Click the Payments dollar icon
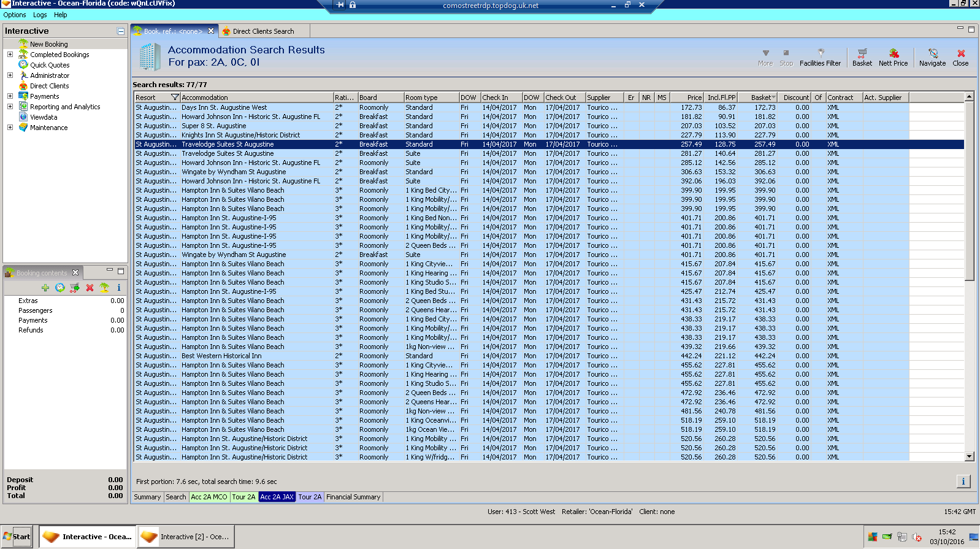The width and height of the screenshot is (980, 549). click(x=23, y=96)
